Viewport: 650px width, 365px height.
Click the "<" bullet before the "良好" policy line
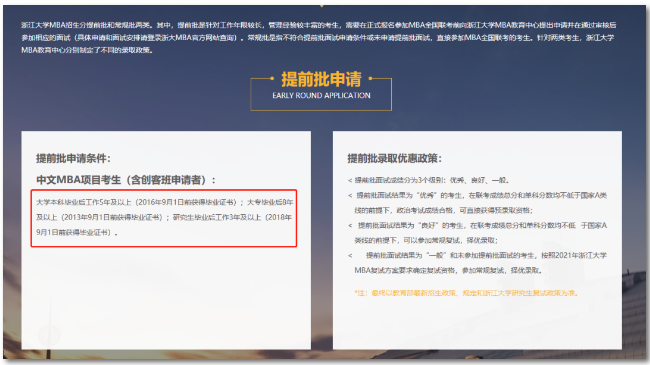point(350,226)
